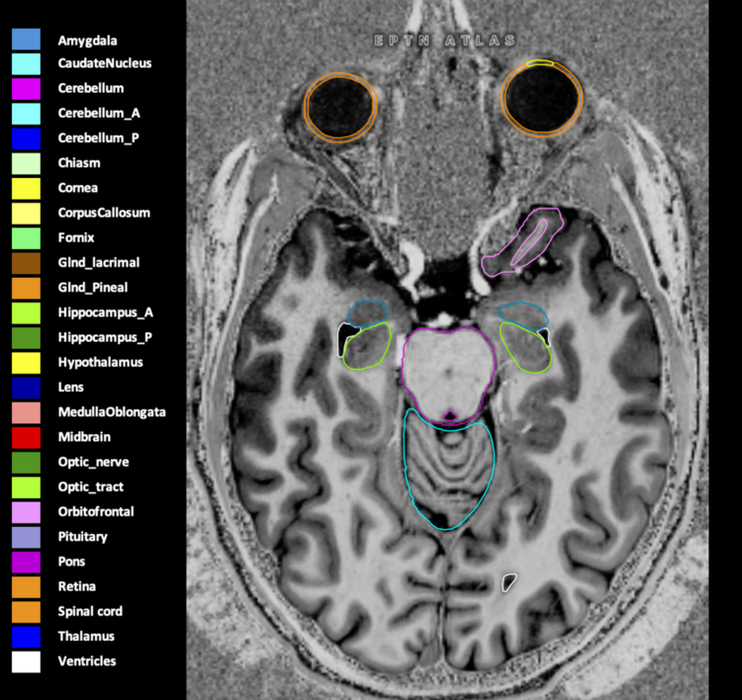Pick the Pituitary color swatch
The width and height of the screenshot is (742, 700).
coord(26,537)
